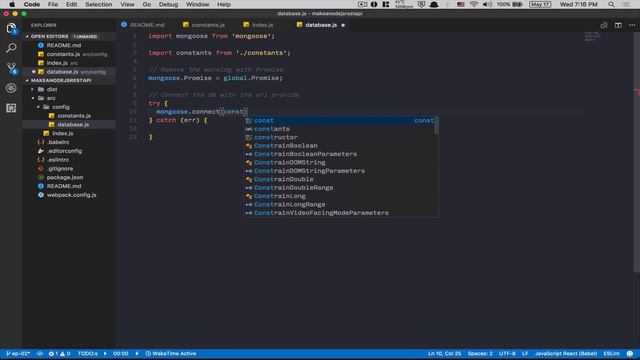Open the Debug view icon
Viewport: 640px width, 360px height.
(11, 88)
